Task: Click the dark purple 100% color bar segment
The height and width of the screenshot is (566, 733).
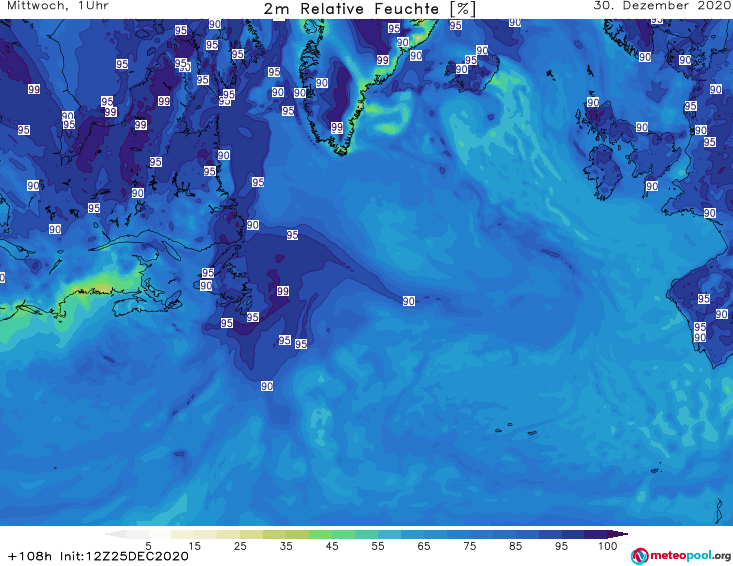Action: tap(596, 534)
